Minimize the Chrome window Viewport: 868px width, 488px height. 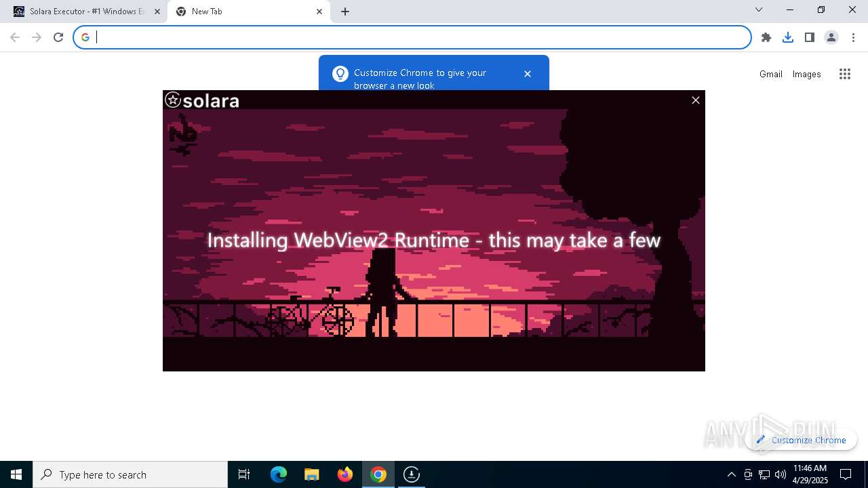coord(790,9)
